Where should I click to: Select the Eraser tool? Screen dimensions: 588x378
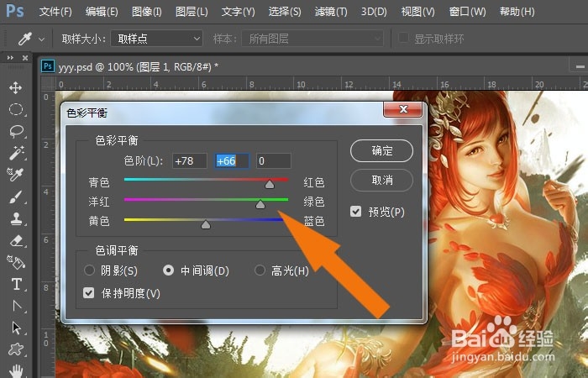16,240
